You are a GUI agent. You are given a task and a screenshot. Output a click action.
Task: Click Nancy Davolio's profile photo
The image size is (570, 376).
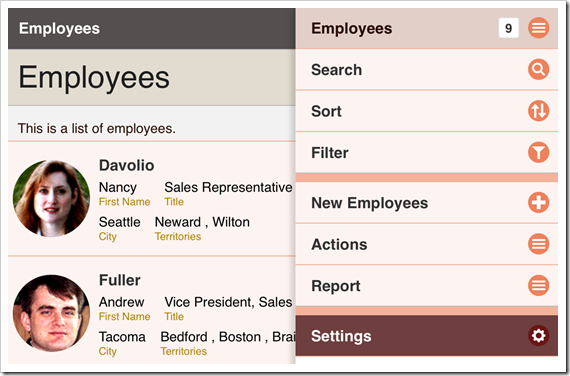click(51, 199)
